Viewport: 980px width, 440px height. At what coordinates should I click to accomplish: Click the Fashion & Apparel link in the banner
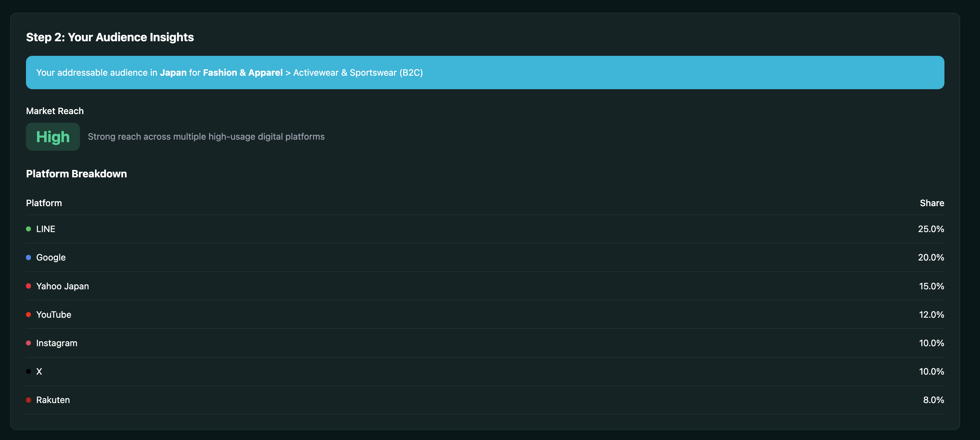point(243,72)
